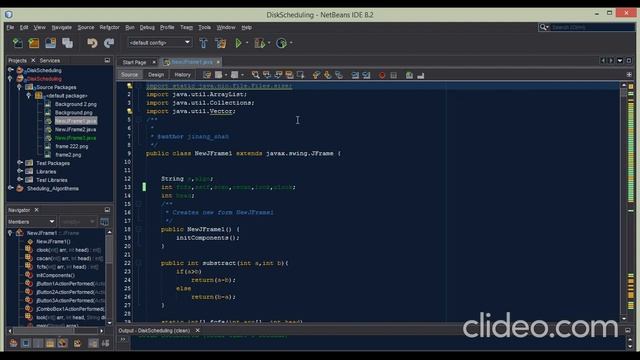Expand the Libraries node
Screen dimensions: 640x360
coord(20,171)
